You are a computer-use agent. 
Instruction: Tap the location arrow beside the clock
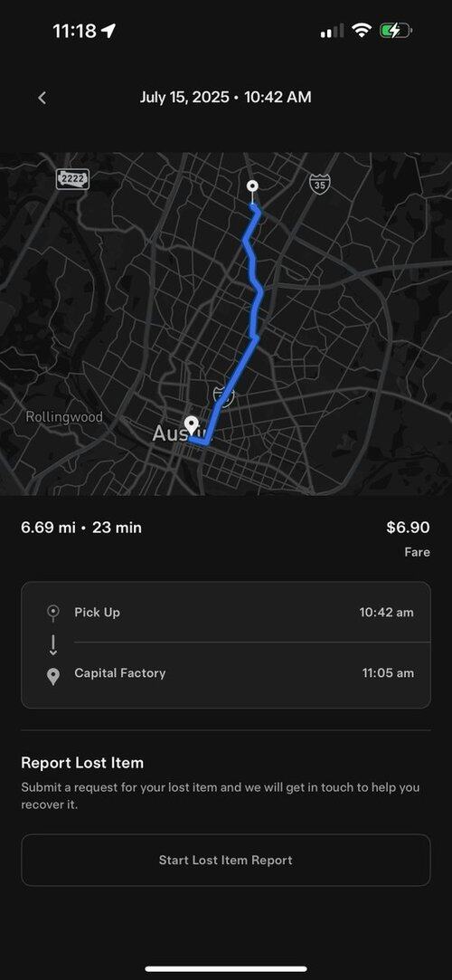point(108,30)
